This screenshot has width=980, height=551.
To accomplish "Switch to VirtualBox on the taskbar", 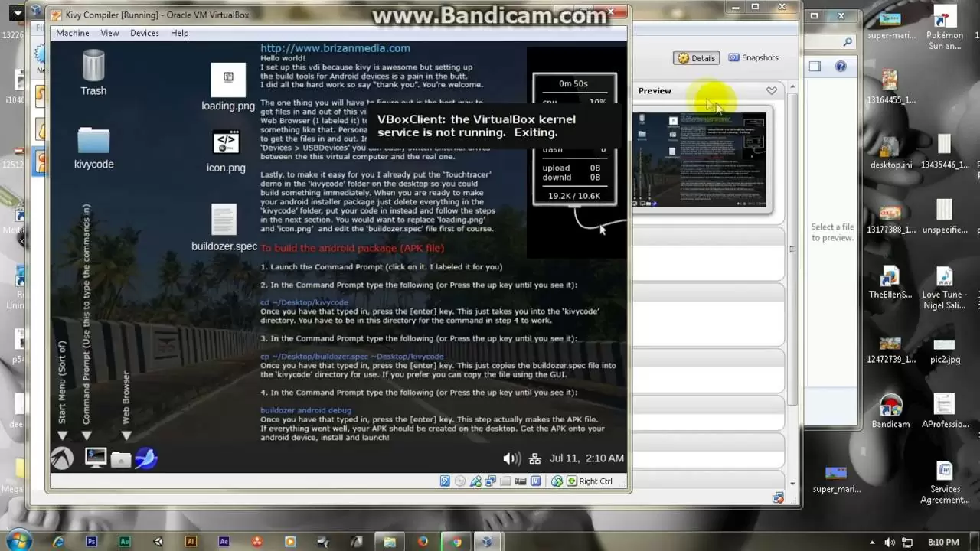I will point(487,542).
